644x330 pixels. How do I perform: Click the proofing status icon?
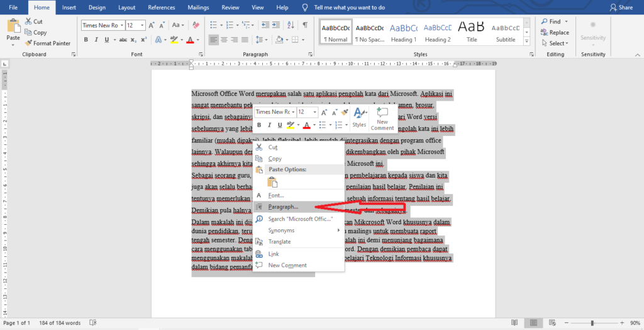tap(93, 323)
